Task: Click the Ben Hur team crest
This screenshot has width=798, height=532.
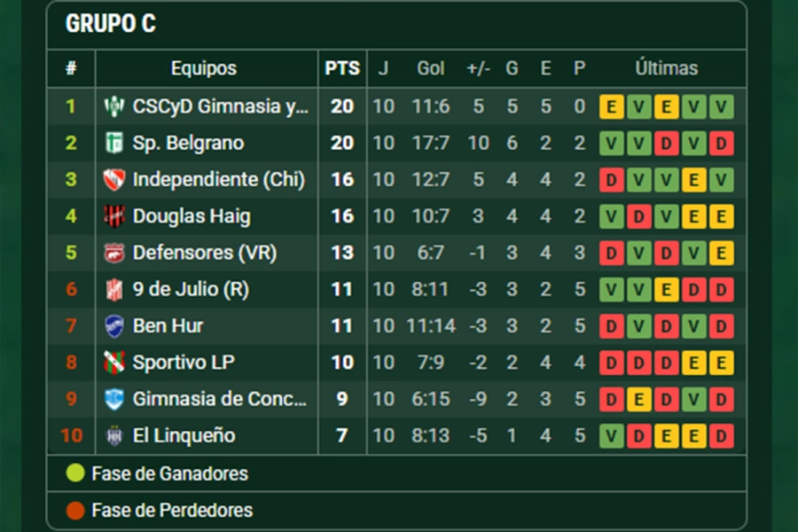Action: click(x=114, y=326)
